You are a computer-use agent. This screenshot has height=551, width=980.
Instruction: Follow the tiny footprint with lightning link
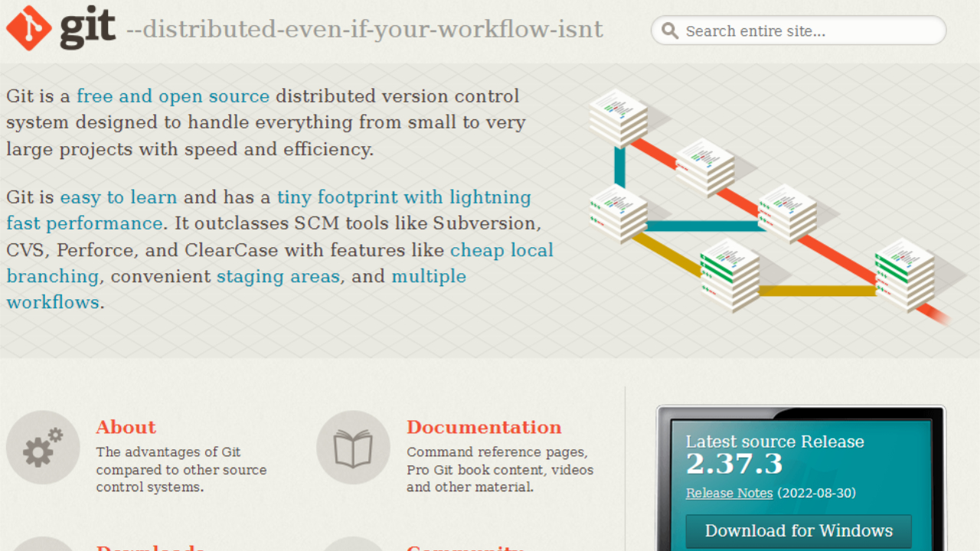tap(403, 197)
